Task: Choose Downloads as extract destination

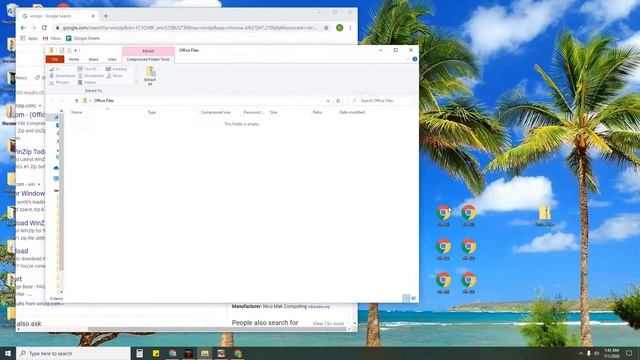Action: [x=62, y=76]
